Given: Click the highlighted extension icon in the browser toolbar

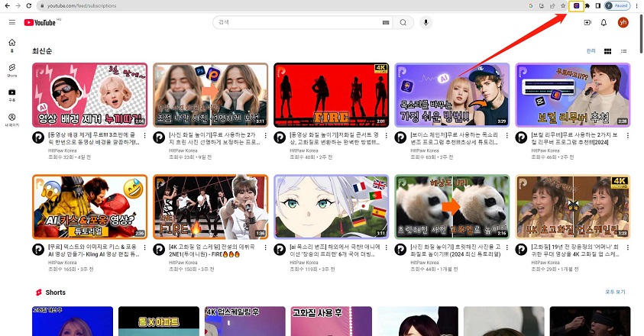Looking at the screenshot, I should tap(576, 6).
